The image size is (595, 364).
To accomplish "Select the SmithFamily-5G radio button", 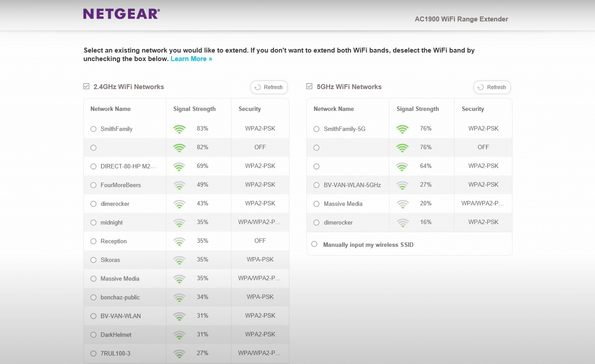I will 316,129.
